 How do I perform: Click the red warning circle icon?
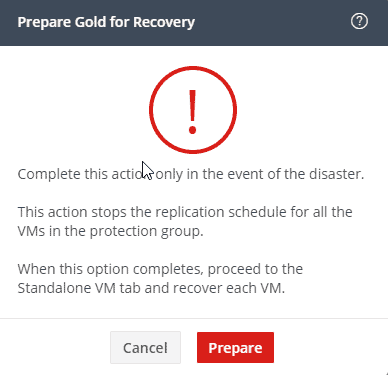193,110
